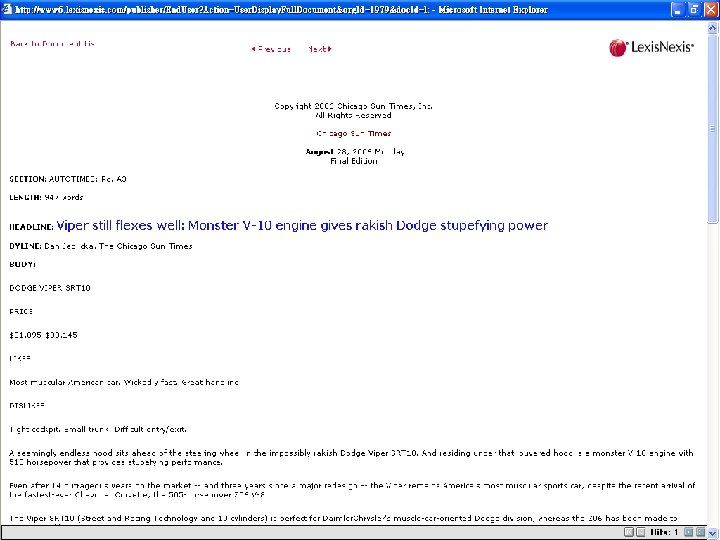Click the paragraph beginning A seemingly endless hood
This screenshot has height=540, width=720.
[x=351, y=458]
